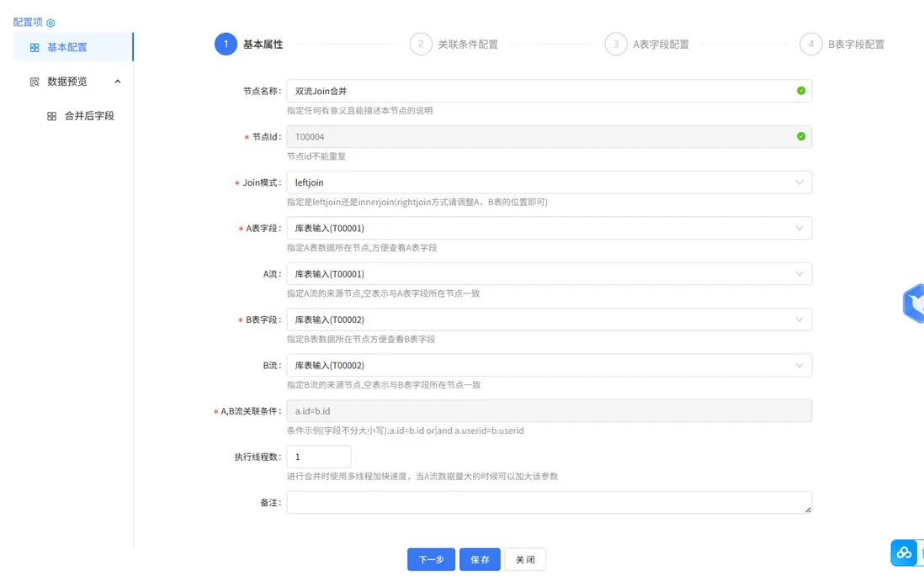Click the 保存 button to save
The height and width of the screenshot is (576, 924).
click(x=480, y=559)
